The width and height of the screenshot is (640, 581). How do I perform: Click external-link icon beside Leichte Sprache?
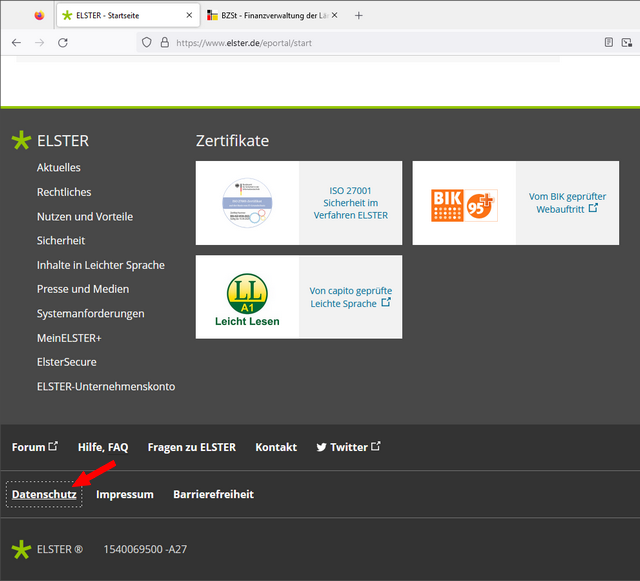386,303
